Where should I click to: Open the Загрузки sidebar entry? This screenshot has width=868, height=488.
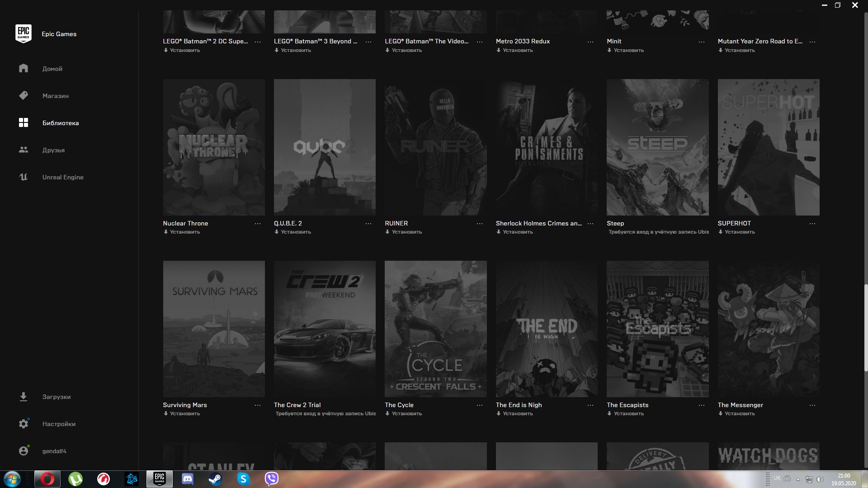(x=57, y=397)
